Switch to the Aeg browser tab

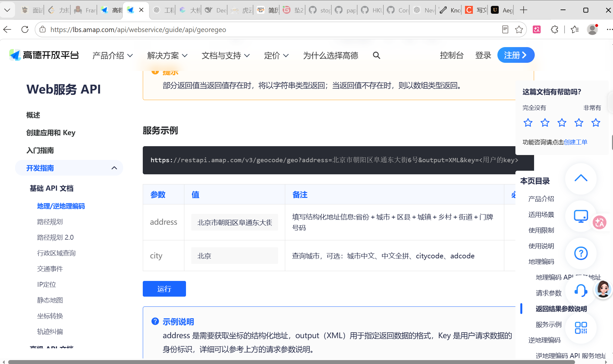[502, 10]
